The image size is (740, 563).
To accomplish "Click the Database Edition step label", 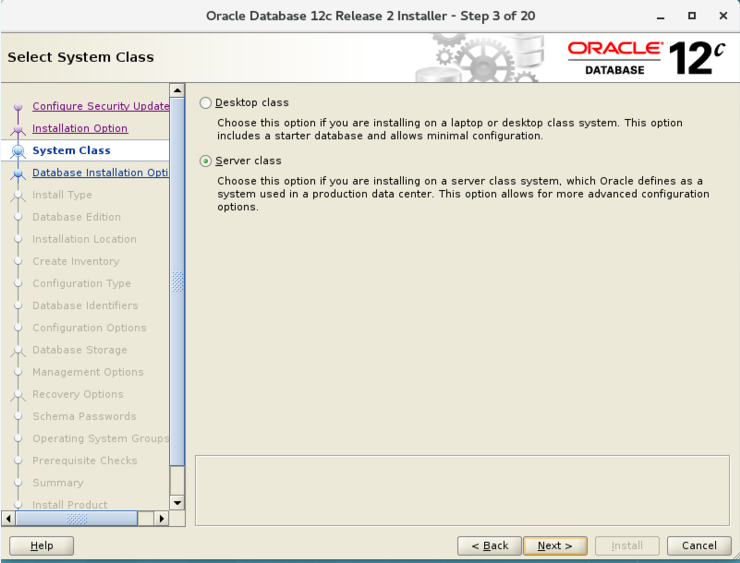I will click(76, 217).
